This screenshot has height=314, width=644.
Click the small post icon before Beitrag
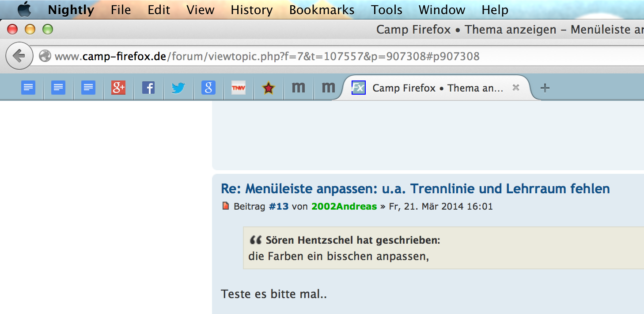(x=226, y=206)
